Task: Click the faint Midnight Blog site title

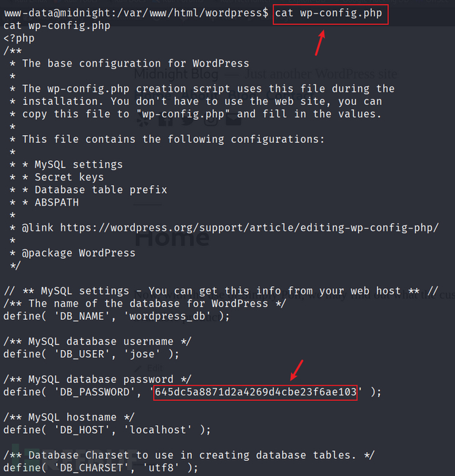Action: click(x=176, y=74)
